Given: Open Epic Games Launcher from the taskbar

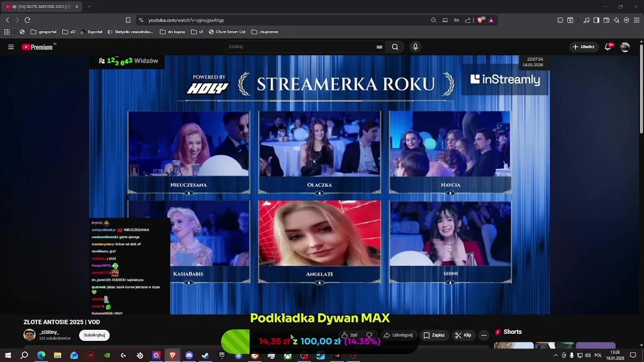Looking at the screenshot, I should pyautogui.click(x=222, y=355).
